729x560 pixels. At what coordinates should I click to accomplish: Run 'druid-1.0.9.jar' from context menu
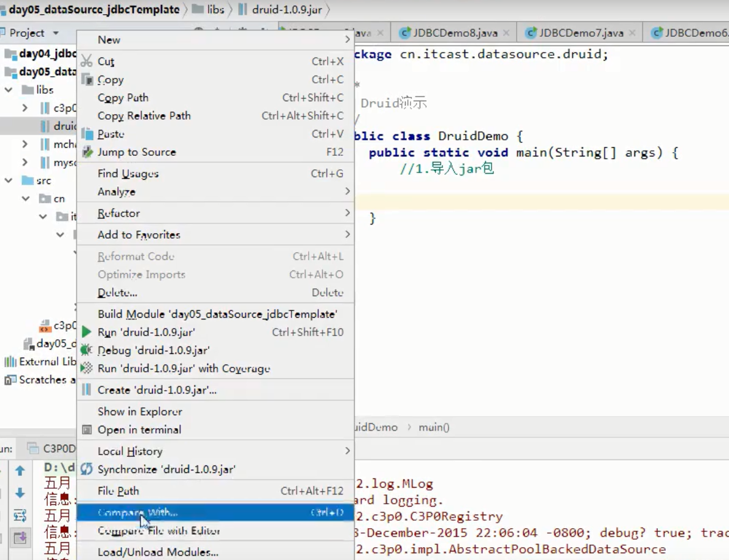click(x=215, y=332)
